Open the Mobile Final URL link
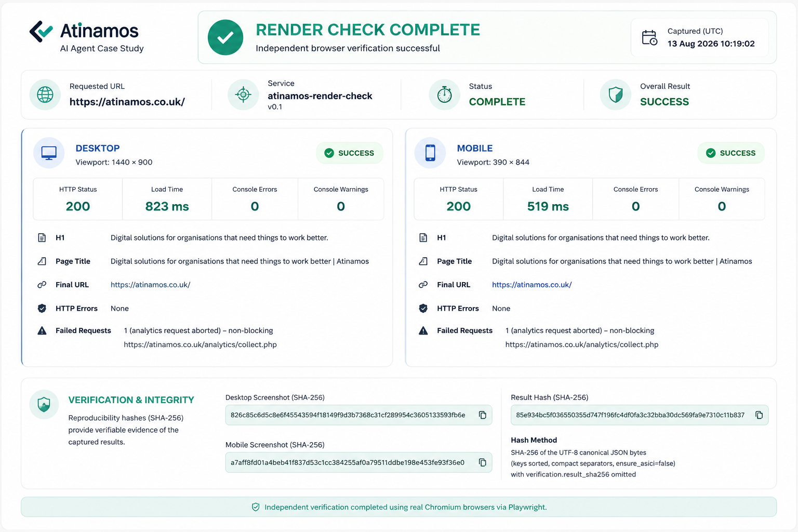Image resolution: width=798 pixels, height=532 pixels. [532, 285]
